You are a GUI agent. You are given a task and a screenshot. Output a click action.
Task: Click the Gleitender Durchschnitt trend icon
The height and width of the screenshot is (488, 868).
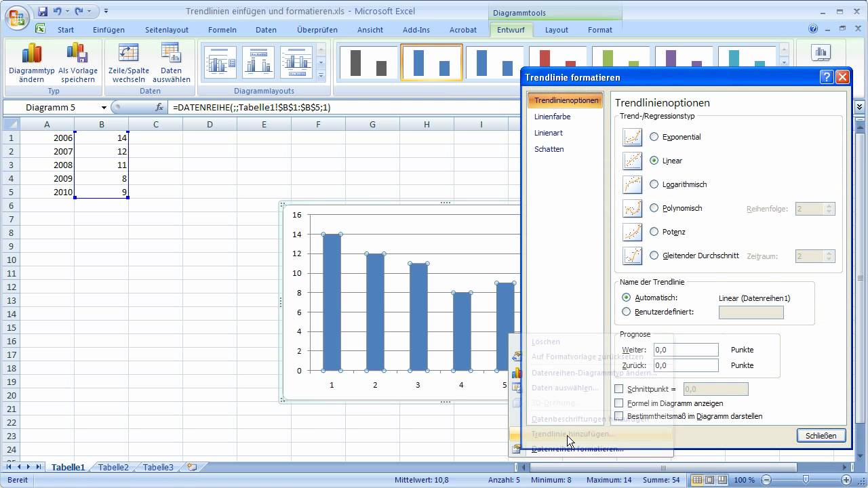pos(632,256)
